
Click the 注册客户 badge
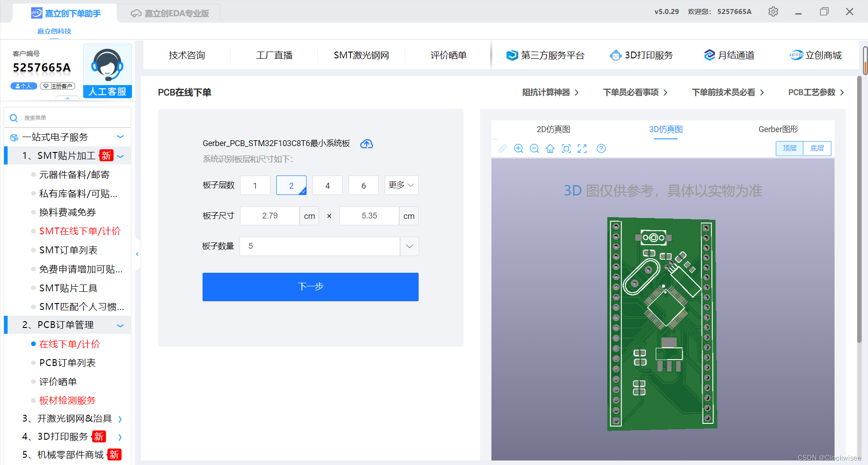click(57, 86)
